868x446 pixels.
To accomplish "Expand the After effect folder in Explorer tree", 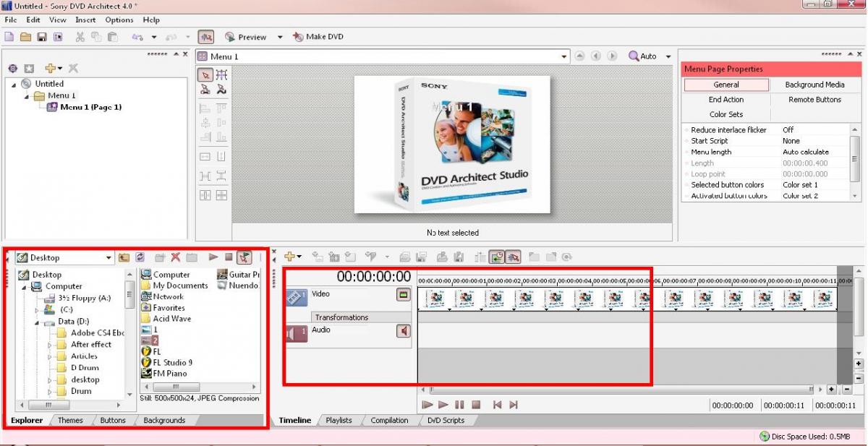I will 50,345.
